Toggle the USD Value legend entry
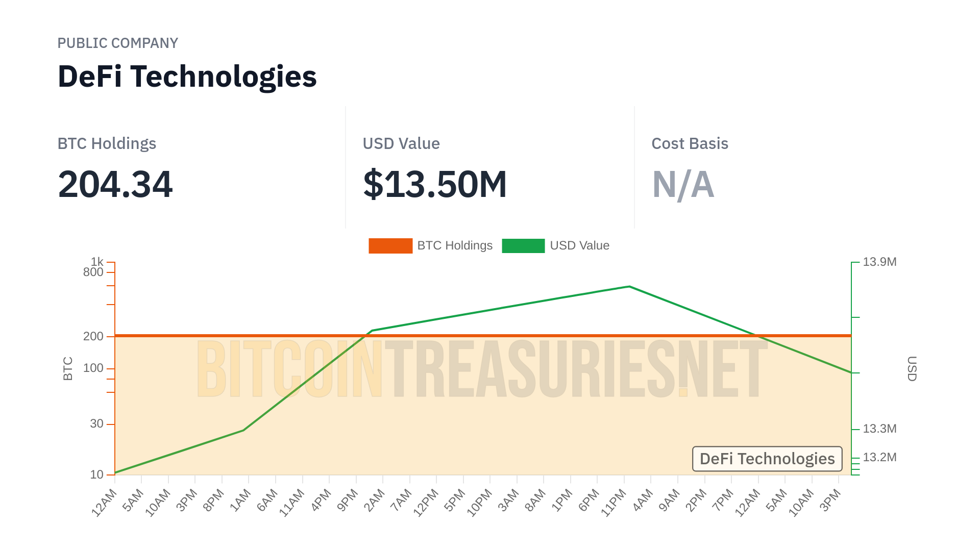 [x=579, y=245]
